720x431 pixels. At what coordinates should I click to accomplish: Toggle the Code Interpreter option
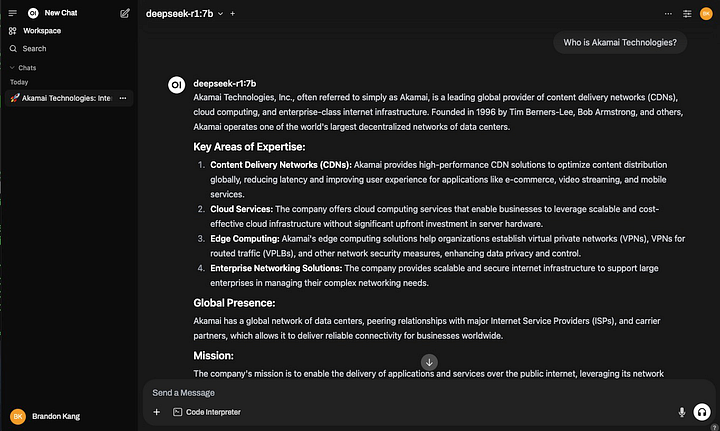click(207, 412)
